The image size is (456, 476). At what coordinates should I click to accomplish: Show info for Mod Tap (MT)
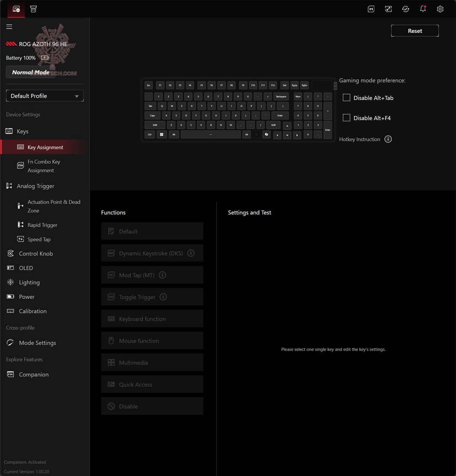(163, 275)
